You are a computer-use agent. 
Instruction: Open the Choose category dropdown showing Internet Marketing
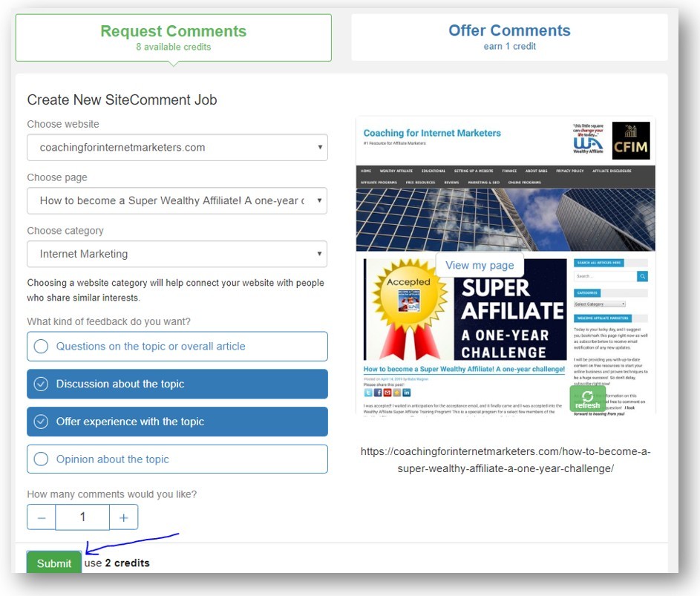[x=177, y=254]
